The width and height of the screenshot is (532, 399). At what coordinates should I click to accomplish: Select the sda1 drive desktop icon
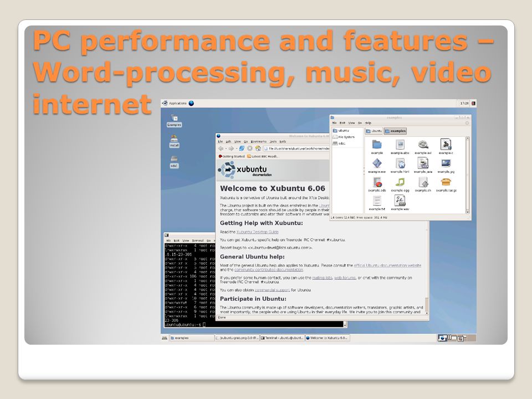click(x=174, y=162)
